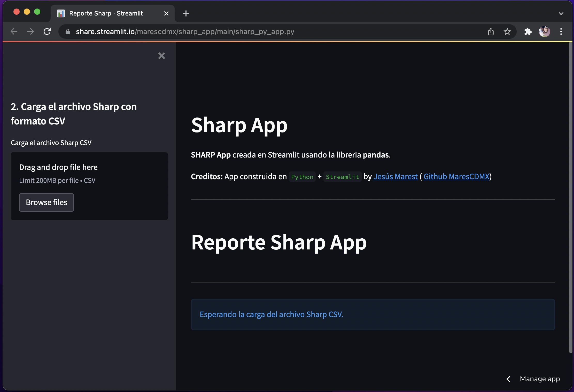Click the macOS yellow minimize button

coord(27,12)
